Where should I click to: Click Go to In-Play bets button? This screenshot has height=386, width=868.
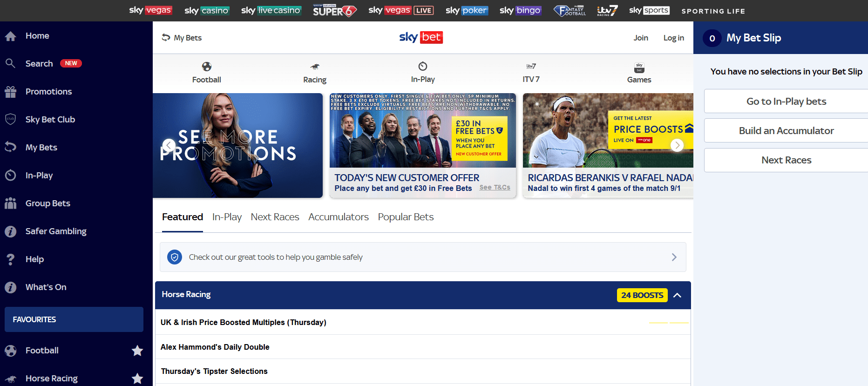pos(786,101)
